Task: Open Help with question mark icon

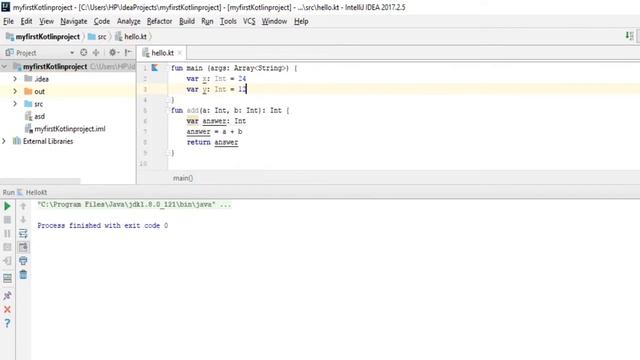Action: click(7, 323)
